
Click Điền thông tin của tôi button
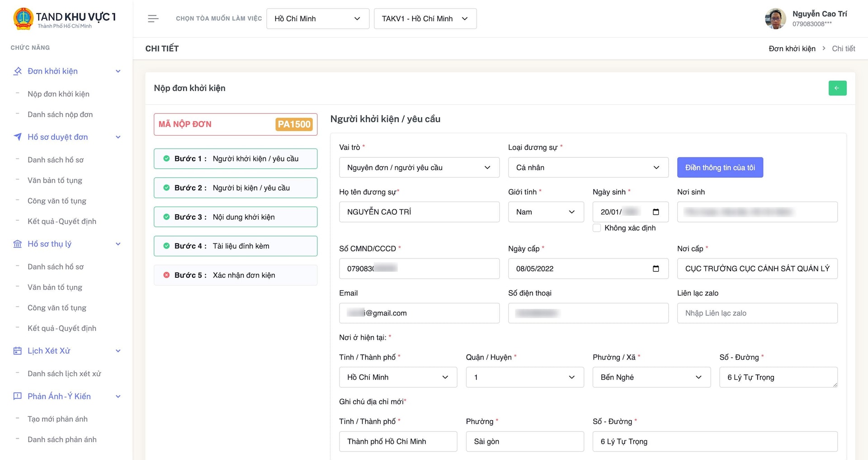coord(720,167)
